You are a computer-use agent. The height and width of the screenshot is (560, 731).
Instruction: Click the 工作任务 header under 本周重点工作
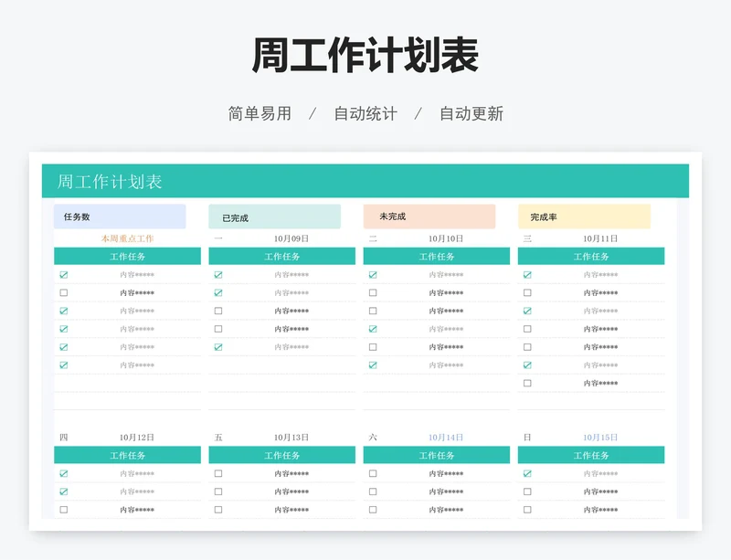(127, 257)
